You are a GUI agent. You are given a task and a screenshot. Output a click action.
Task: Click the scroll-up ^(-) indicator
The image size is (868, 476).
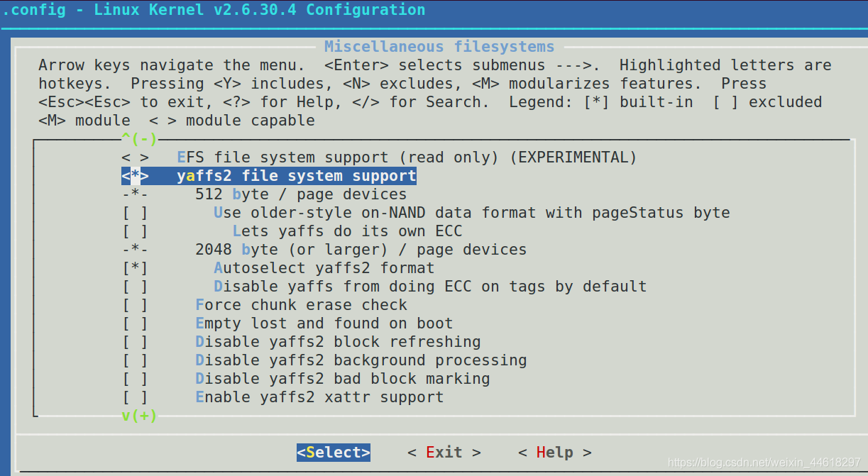point(138,139)
